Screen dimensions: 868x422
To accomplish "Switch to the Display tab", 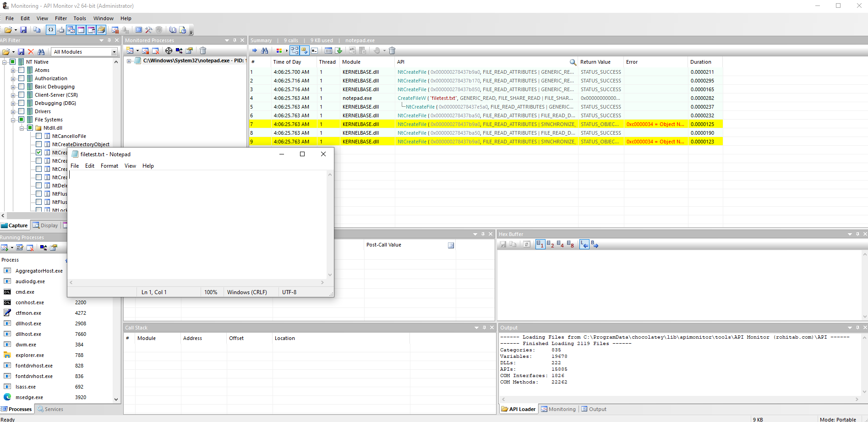I will coord(45,225).
